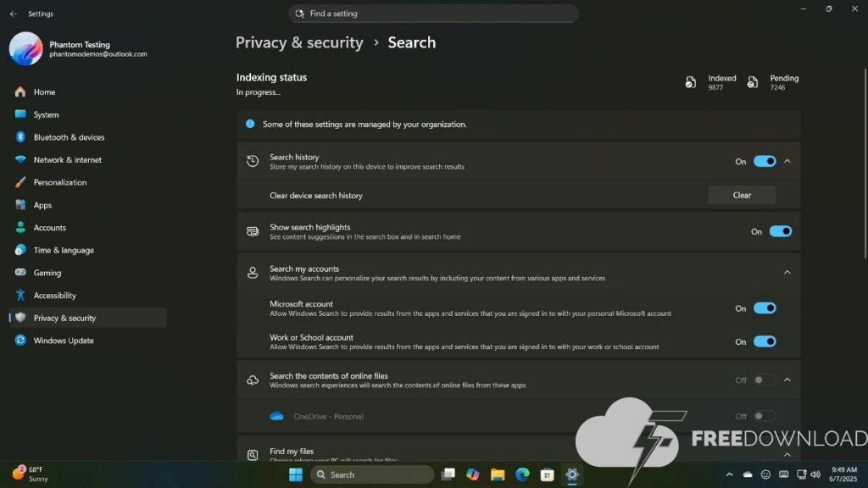Collapse the Search history section
Screen dimensions: 868x488
[x=787, y=161]
